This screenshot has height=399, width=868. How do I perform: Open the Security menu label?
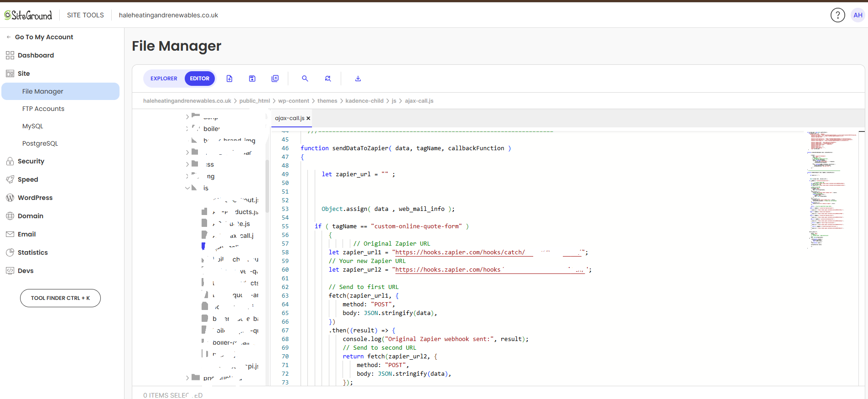click(x=31, y=161)
